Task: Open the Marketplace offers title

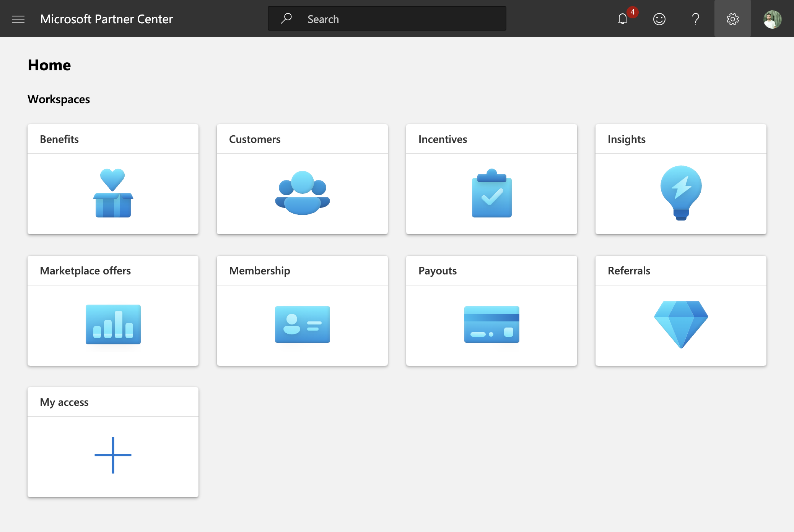Action: click(85, 271)
